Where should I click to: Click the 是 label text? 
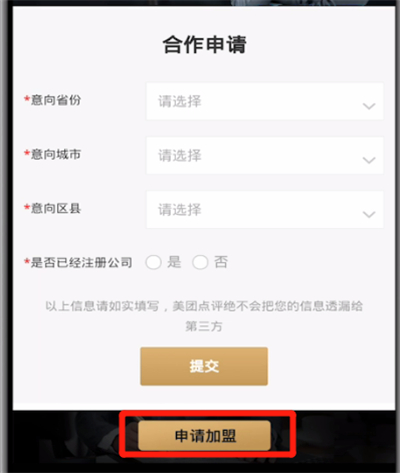174,262
